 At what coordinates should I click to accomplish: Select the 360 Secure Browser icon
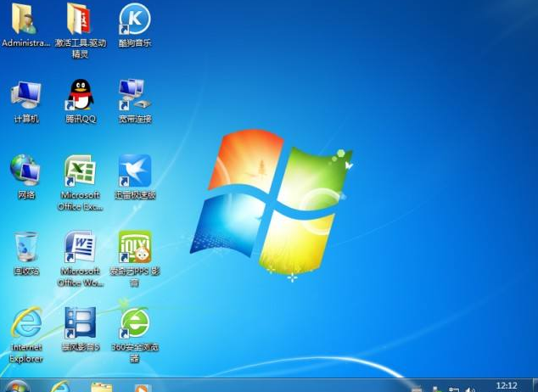[134, 323]
